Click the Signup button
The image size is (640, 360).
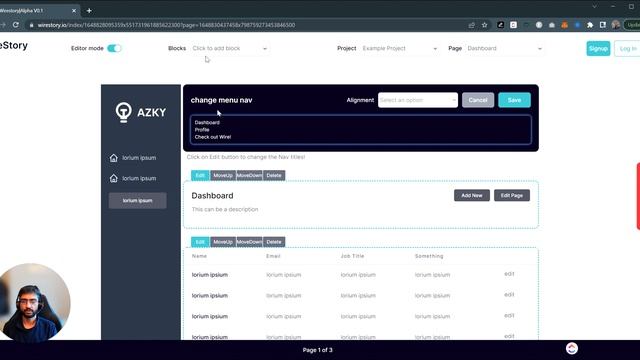click(598, 49)
